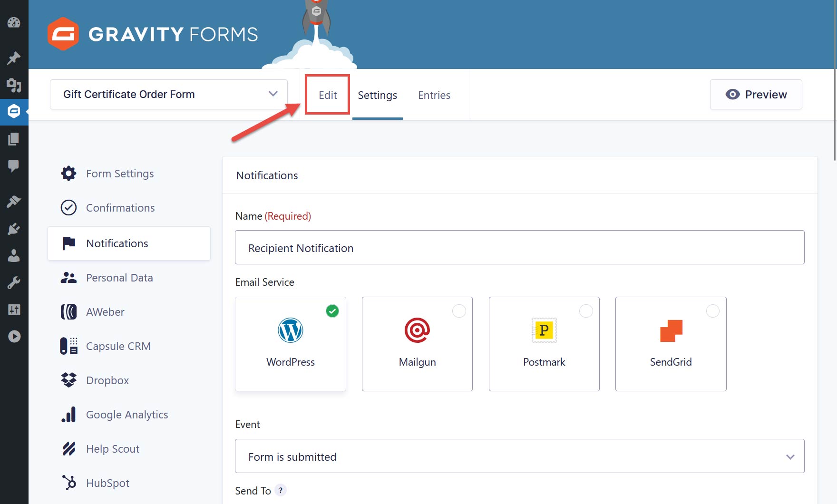This screenshot has height=504, width=837.
Task: Click the Personal Data people icon
Action: (68, 278)
